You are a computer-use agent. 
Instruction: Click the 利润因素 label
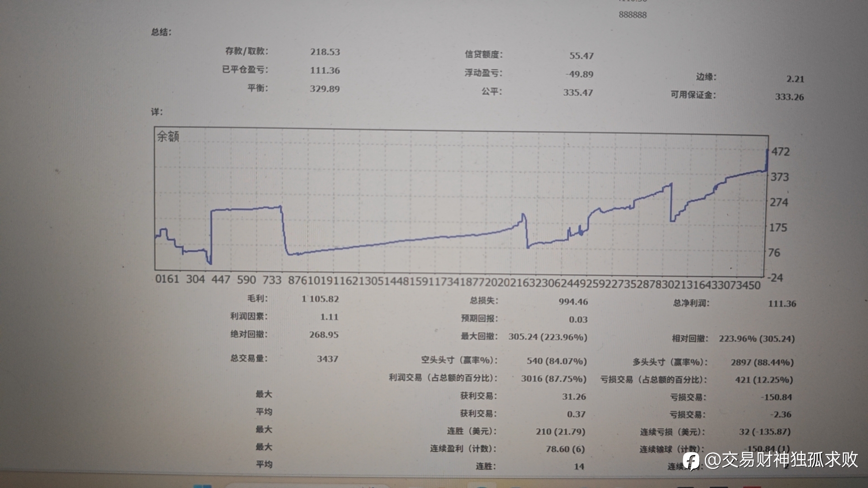(249, 316)
